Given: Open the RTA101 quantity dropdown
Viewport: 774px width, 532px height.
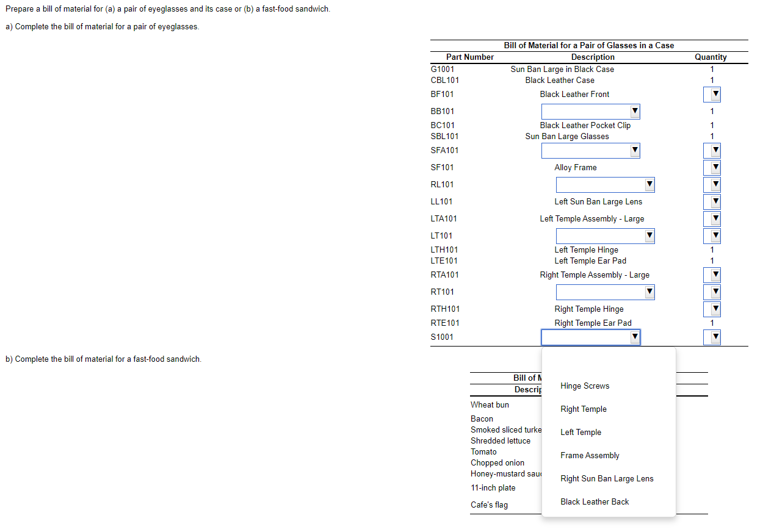Looking at the screenshot, I should pyautogui.click(x=712, y=275).
